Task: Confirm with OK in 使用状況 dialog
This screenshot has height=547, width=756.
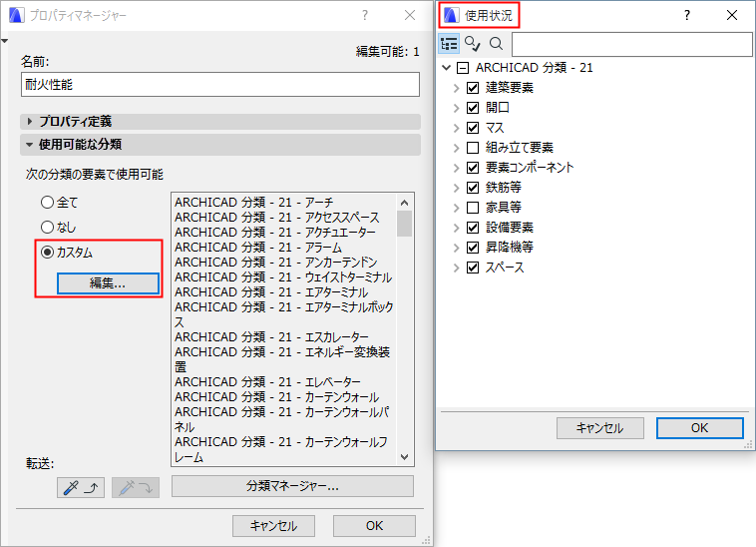Action: (699, 428)
